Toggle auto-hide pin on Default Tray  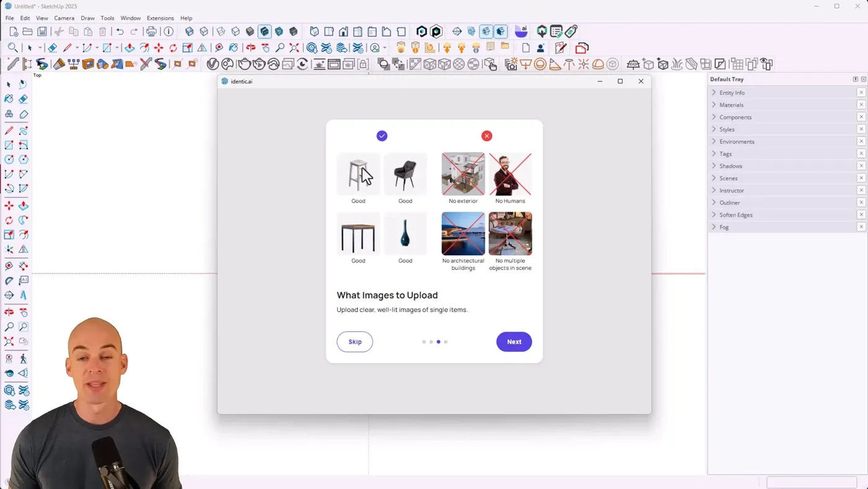click(x=855, y=79)
